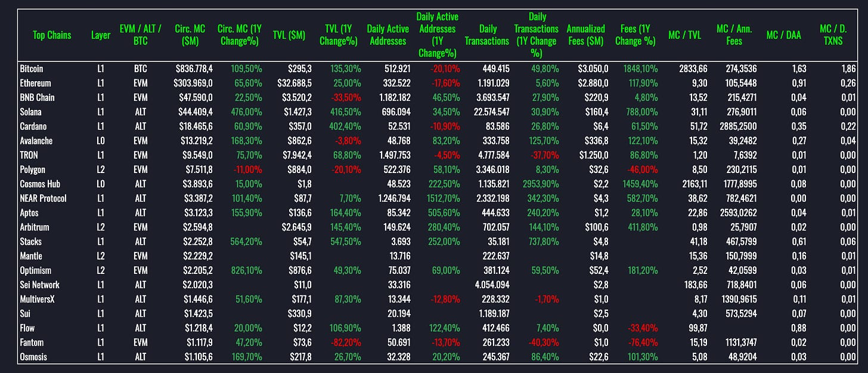
Task: Select the 'MultiversX' chain name
Action: click(x=38, y=299)
